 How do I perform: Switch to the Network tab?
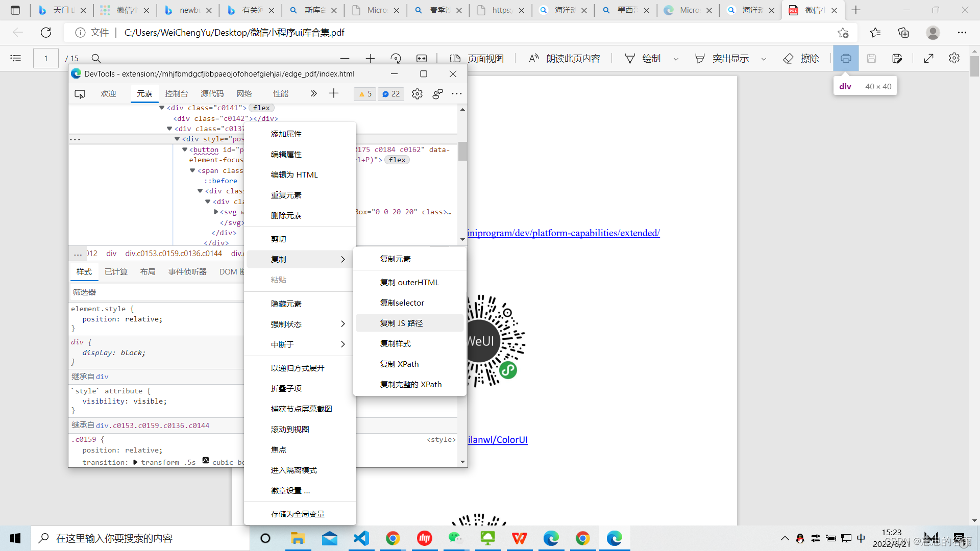pyautogui.click(x=244, y=94)
